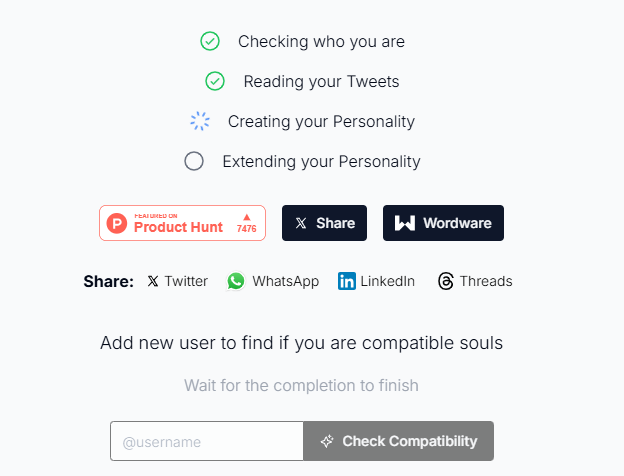Click the Product Hunt upvote arrow
Image resolution: width=624 pixels, height=476 pixels.
click(246, 217)
